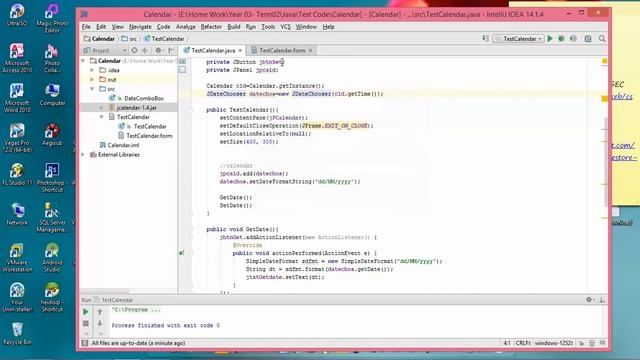Image resolution: width=640 pixels, height=360 pixels.
Task: Expand the out folder
Action: tap(92, 80)
